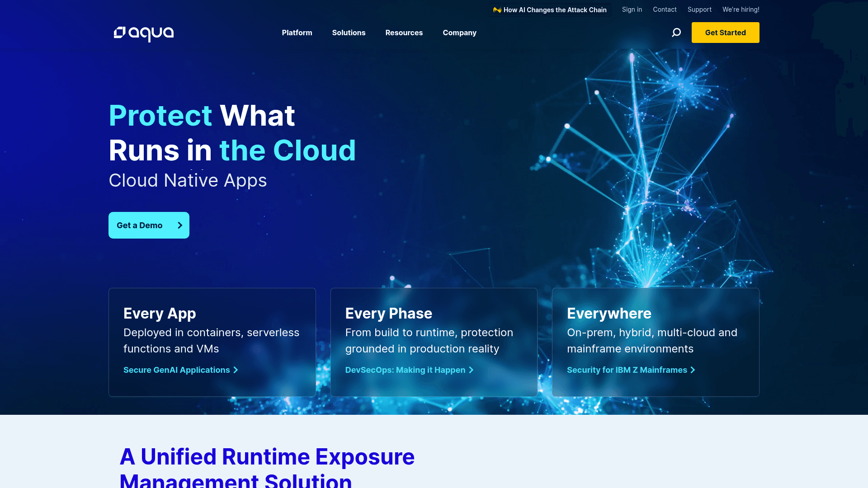Click 'A Unified Runtime Exposure' heading

point(267,456)
